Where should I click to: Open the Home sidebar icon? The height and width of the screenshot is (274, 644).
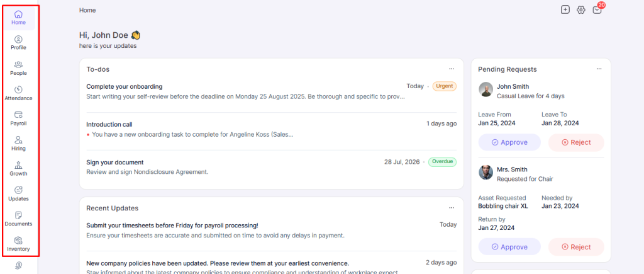click(x=18, y=18)
